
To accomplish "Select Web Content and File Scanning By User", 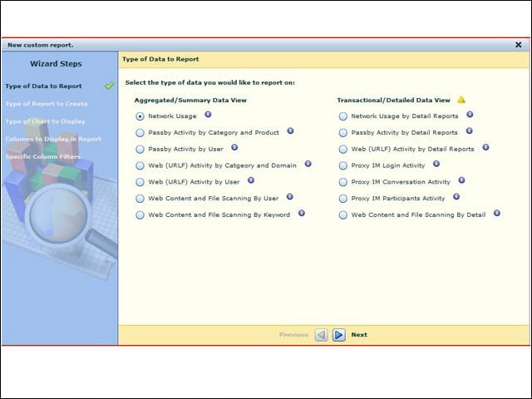I will tap(140, 199).
